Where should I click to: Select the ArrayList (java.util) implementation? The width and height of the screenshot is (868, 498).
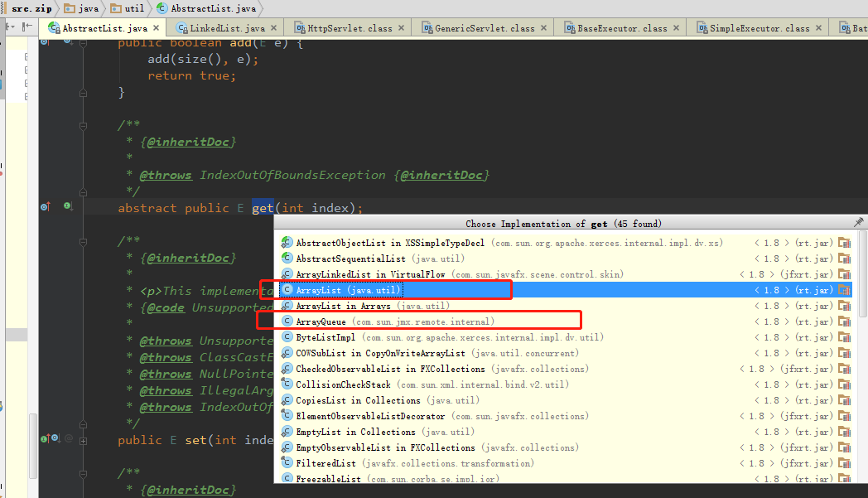[x=565, y=290]
